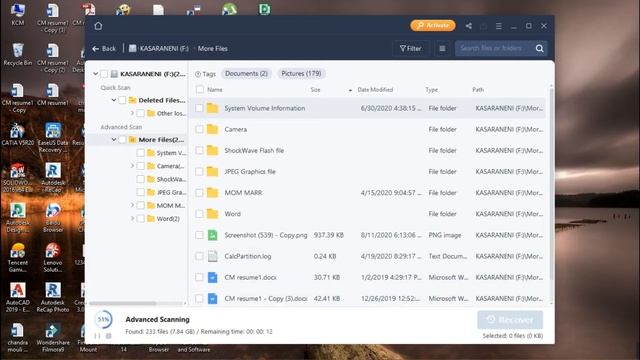Open EaseUS Data Recovery desktop shortcut
Image resolution: width=640 pixels, height=360 pixels.
pyautogui.click(x=53, y=138)
